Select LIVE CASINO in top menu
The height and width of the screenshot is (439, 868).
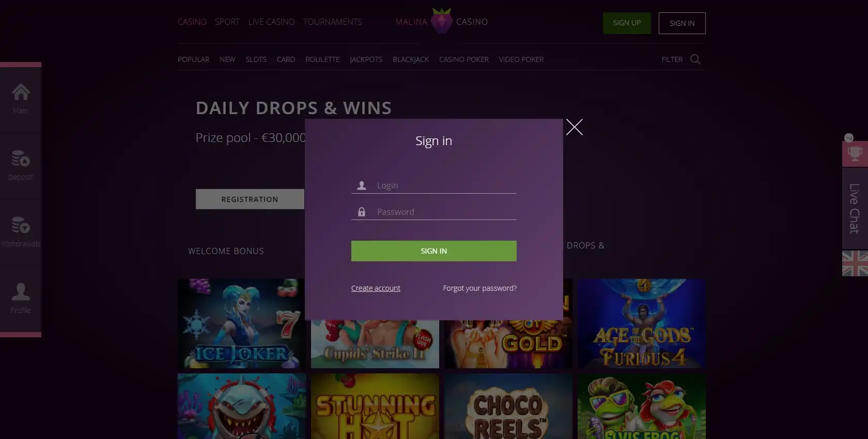pyautogui.click(x=271, y=22)
